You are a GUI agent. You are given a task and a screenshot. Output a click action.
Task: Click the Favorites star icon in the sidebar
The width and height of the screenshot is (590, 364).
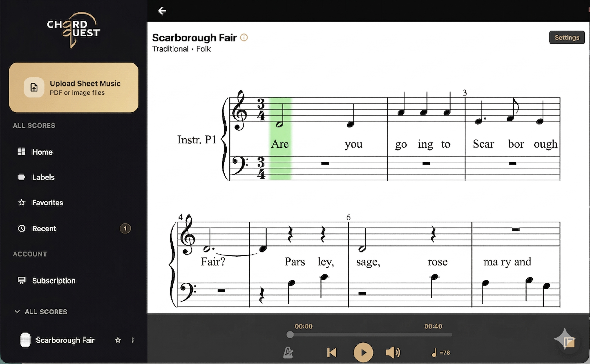(22, 203)
